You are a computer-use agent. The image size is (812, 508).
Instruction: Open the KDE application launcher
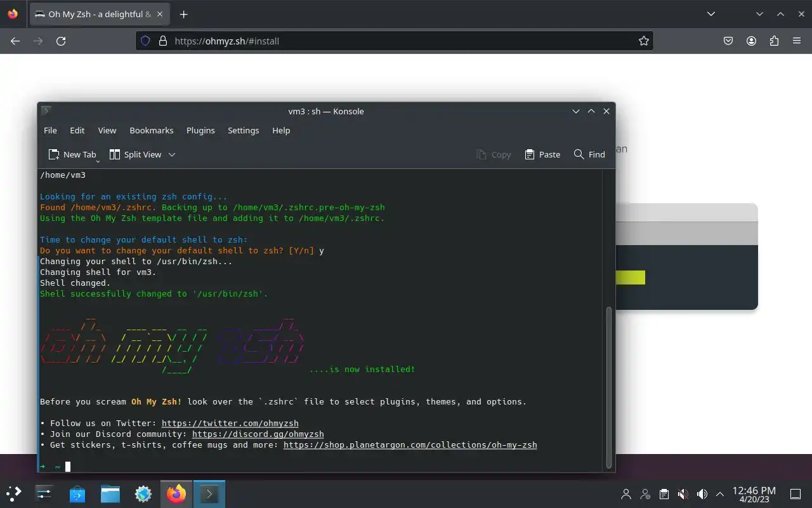pos(14,493)
